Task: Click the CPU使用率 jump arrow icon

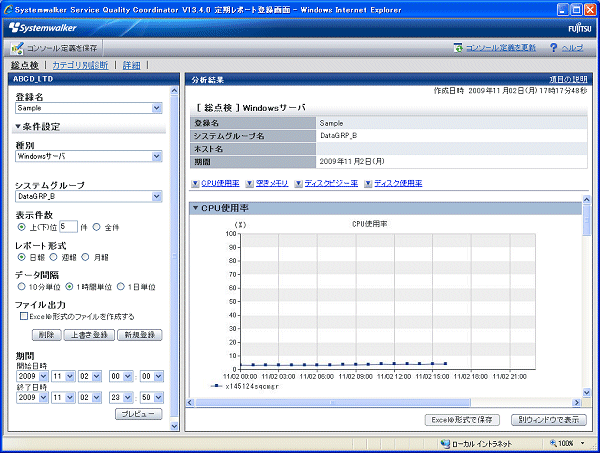Action: tap(195, 184)
